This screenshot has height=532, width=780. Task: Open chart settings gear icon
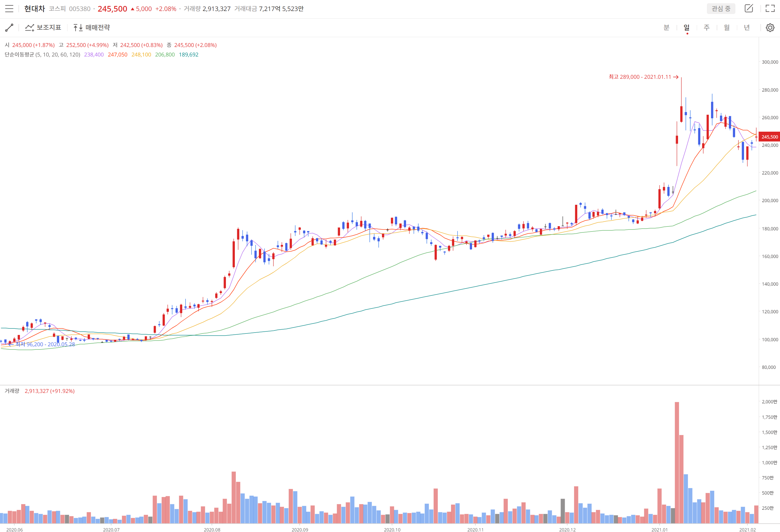(x=770, y=28)
